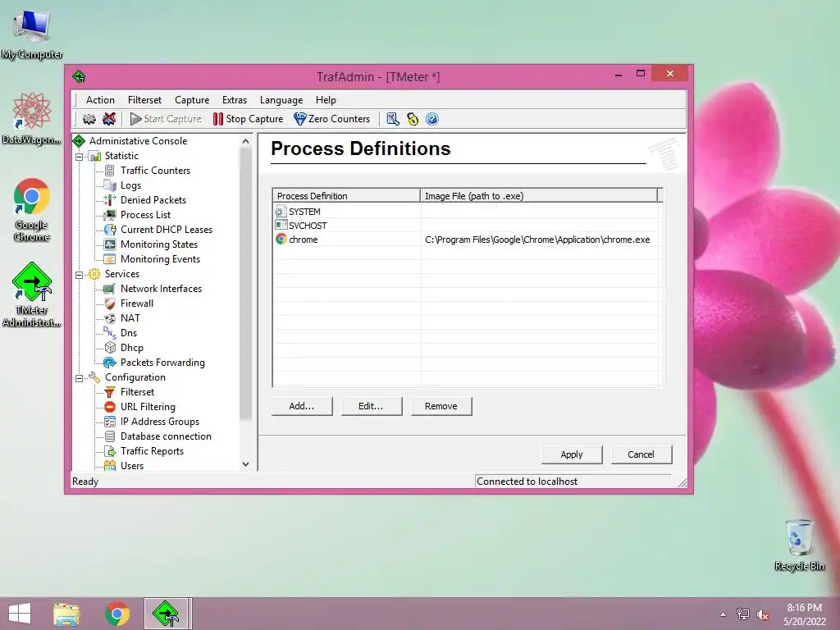Open the Capture menu
This screenshot has width=840, height=630.
click(192, 99)
